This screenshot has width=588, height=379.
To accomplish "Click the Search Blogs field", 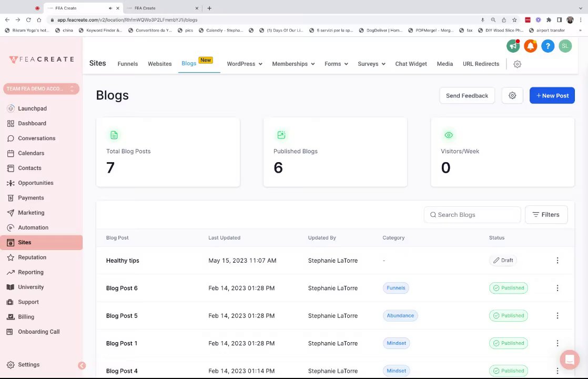I will [472, 215].
